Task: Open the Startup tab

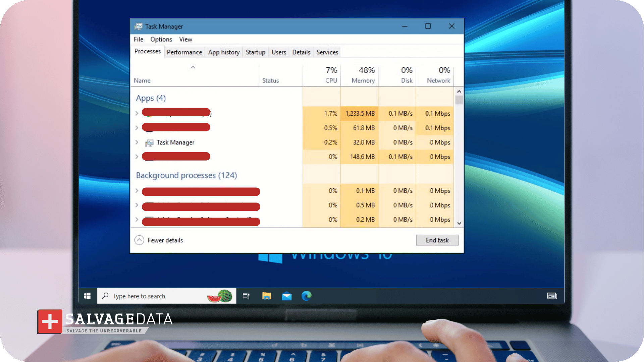Action: (255, 52)
